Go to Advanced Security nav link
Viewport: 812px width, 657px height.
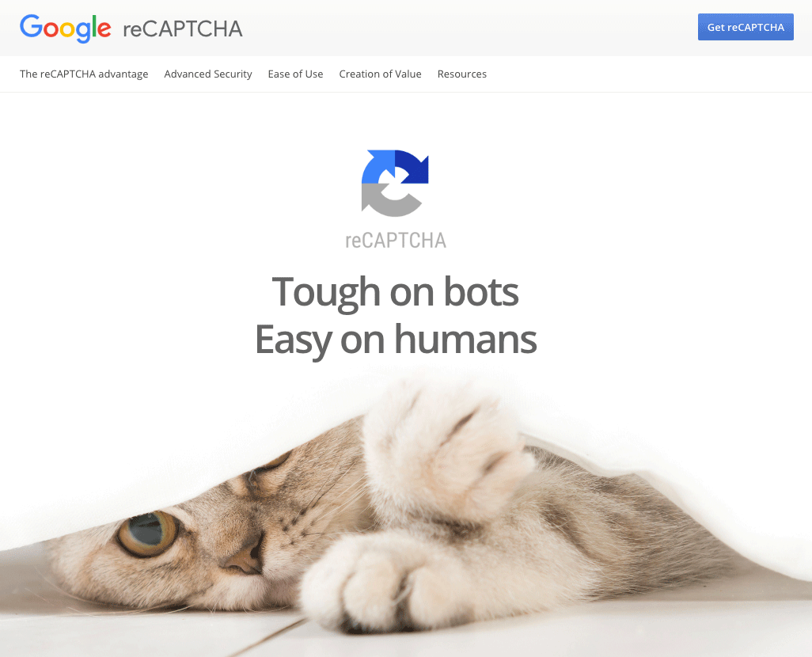(x=208, y=74)
